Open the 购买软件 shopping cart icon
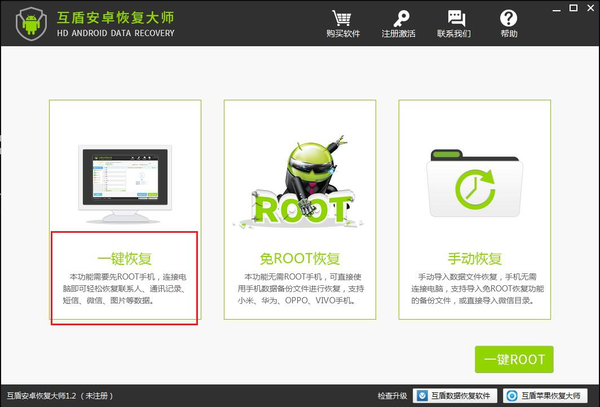The height and width of the screenshot is (407, 600). click(342, 18)
